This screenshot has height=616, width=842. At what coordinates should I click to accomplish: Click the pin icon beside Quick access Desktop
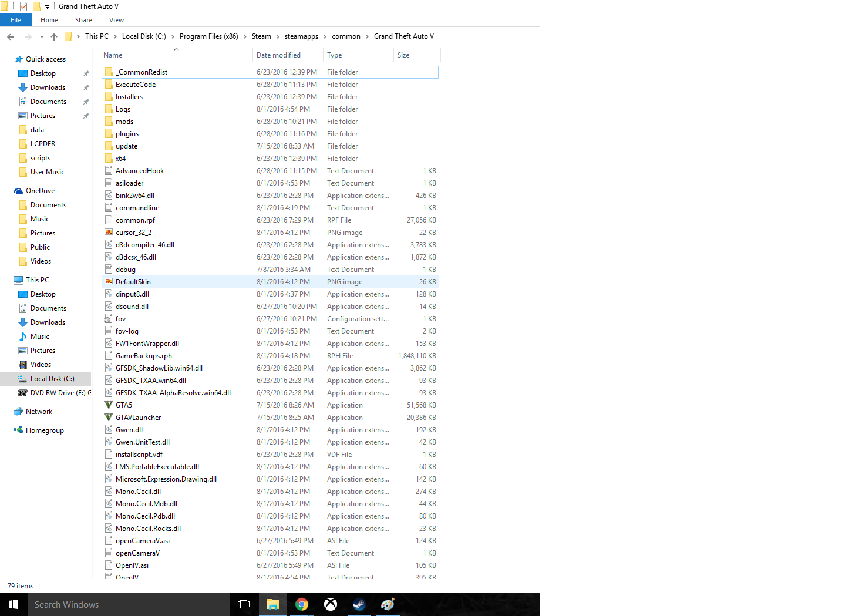pyautogui.click(x=86, y=73)
